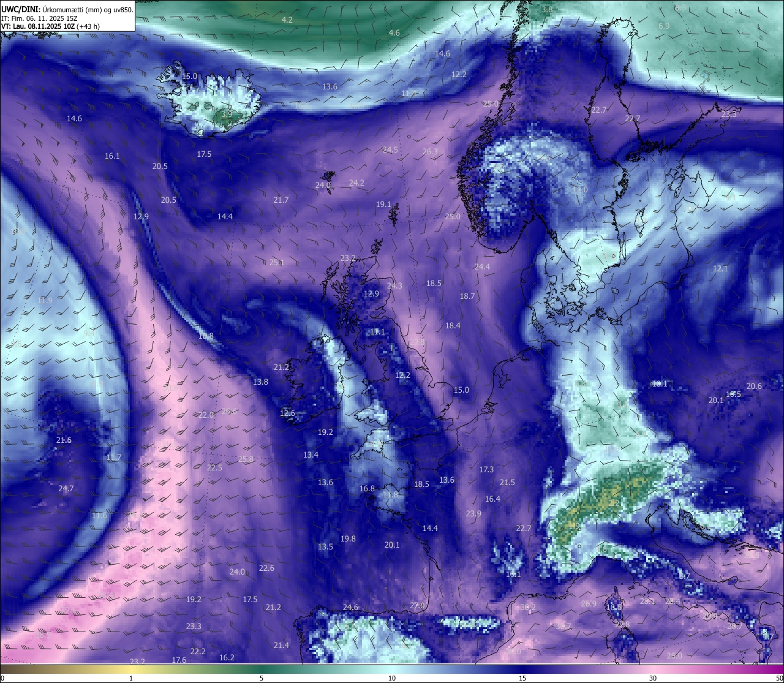Click the 22.5 value on the map
The height and width of the screenshot is (683, 784).
pyautogui.click(x=214, y=468)
